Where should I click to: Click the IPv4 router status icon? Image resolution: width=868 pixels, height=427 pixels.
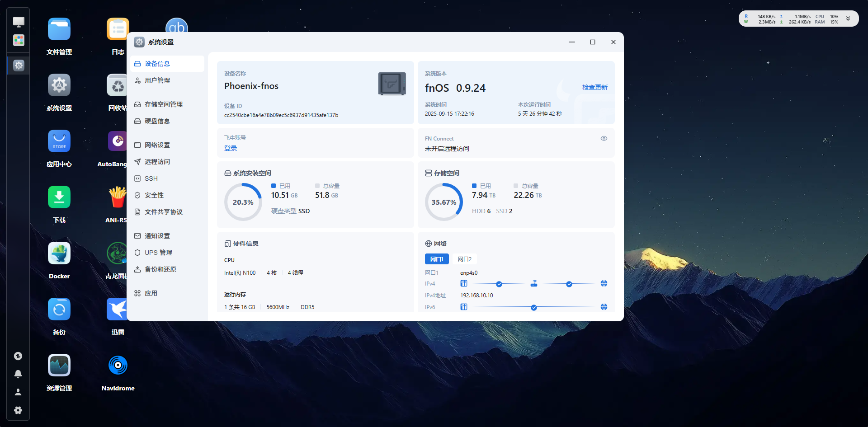(x=534, y=283)
